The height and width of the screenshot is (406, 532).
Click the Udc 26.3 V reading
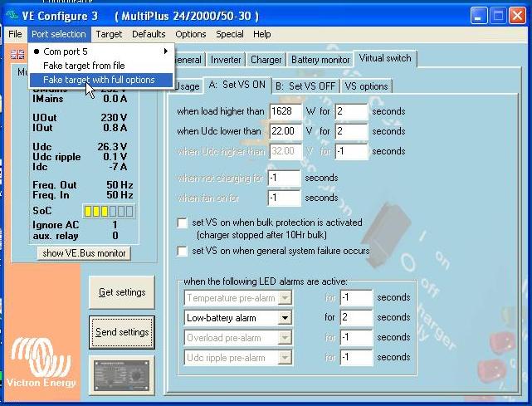coord(112,147)
